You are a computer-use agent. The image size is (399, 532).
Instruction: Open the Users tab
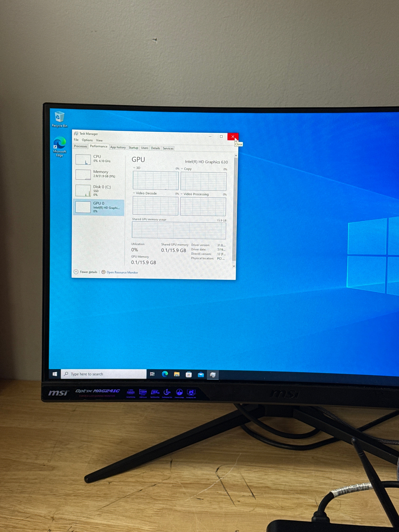pyautogui.click(x=144, y=148)
